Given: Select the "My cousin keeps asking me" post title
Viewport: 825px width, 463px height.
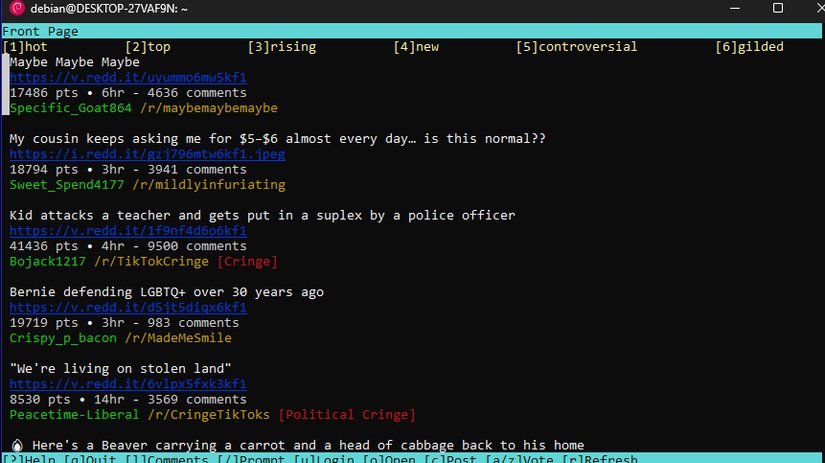Looking at the screenshot, I should coord(277,139).
